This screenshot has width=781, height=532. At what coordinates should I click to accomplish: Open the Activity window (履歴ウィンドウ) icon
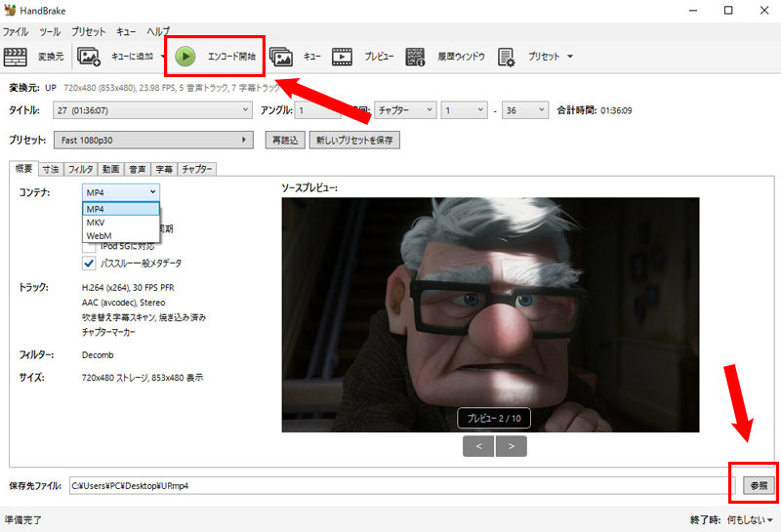(x=415, y=57)
